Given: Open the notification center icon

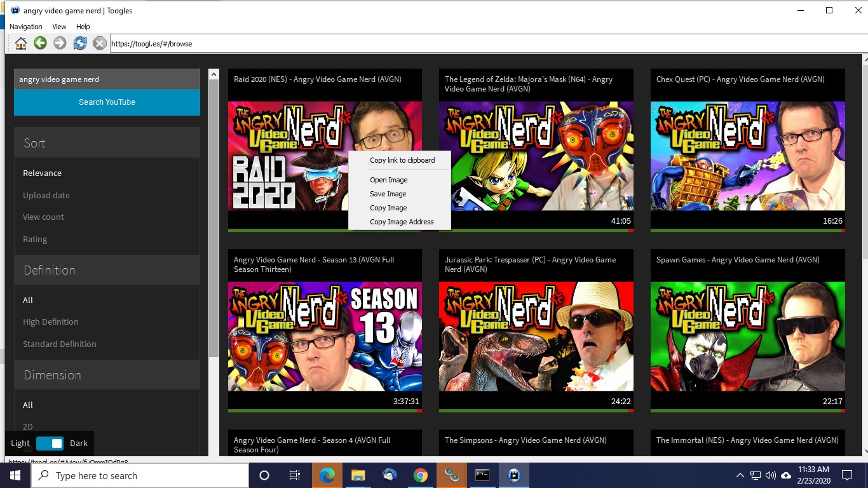Looking at the screenshot, I should [846, 475].
